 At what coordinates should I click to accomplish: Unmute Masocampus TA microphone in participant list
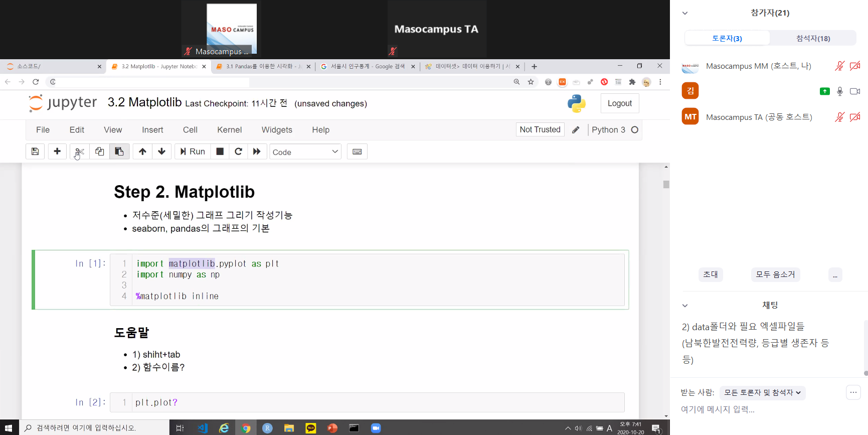839,117
